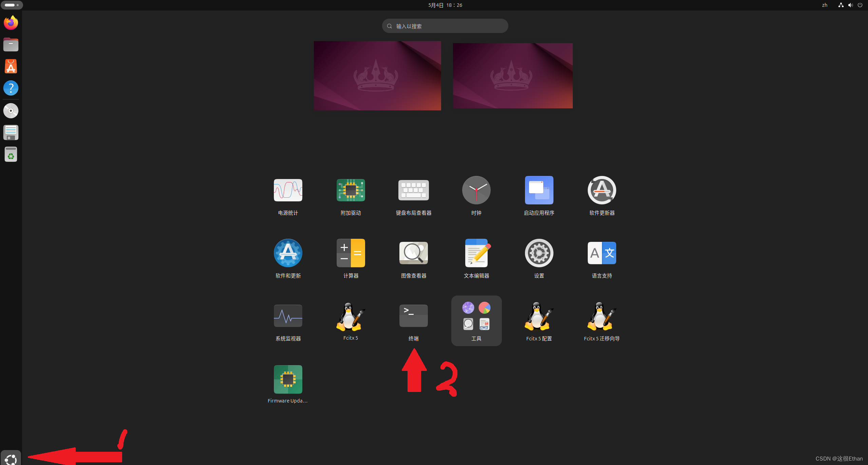This screenshot has height=465, width=868.
Task: Open 语言支持 language support
Action: [x=602, y=253]
